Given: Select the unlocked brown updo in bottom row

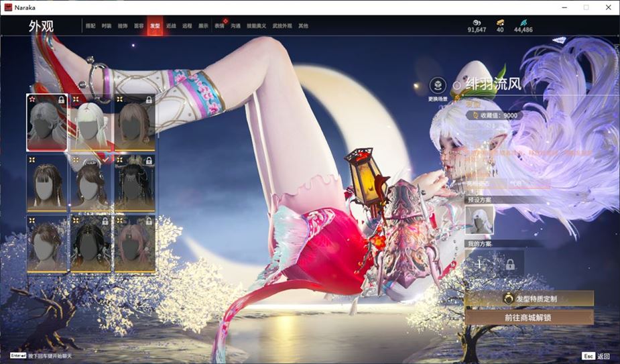Looking at the screenshot, I should pos(47,244).
